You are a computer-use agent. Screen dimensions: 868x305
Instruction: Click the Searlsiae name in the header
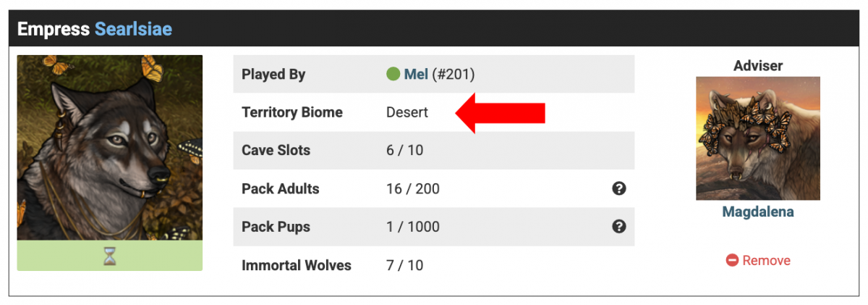tap(133, 30)
